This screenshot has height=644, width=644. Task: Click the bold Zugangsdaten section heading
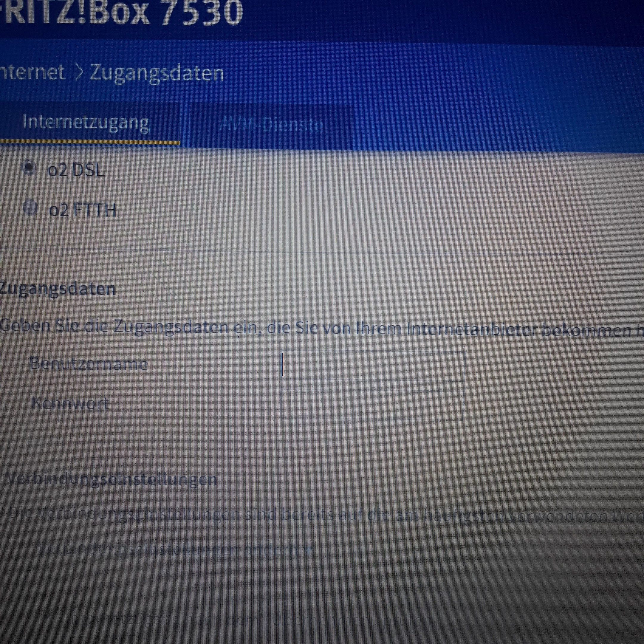(57, 289)
